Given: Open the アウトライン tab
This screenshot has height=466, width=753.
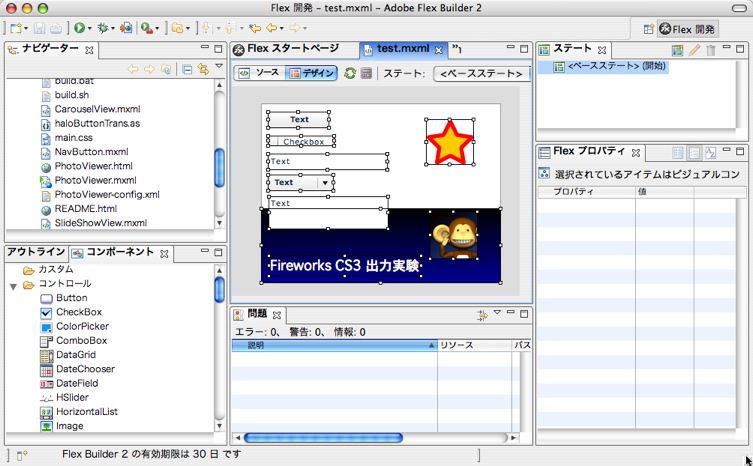Looking at the screenshot, I should (36, 253).
